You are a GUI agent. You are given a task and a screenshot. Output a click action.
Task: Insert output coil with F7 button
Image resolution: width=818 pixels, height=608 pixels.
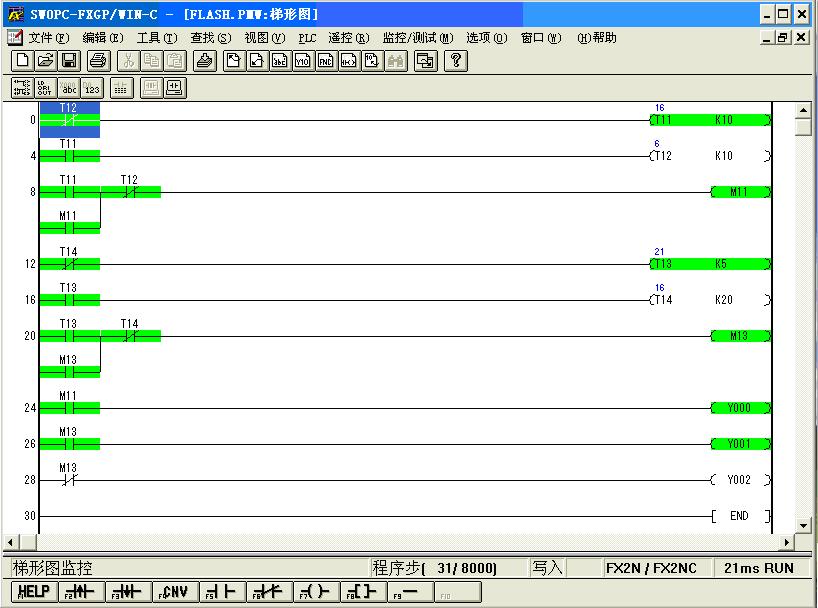tap(314, 592)
